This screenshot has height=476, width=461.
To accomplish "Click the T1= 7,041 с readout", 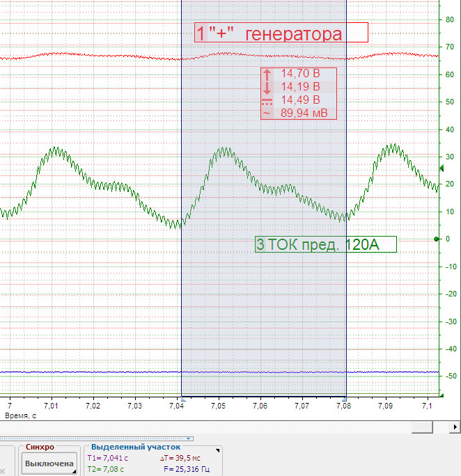I will click(x=107, y=458).
